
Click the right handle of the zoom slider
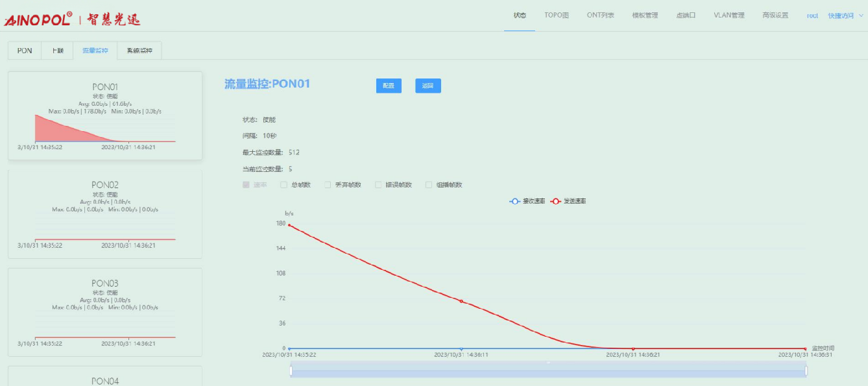[806, 370]
